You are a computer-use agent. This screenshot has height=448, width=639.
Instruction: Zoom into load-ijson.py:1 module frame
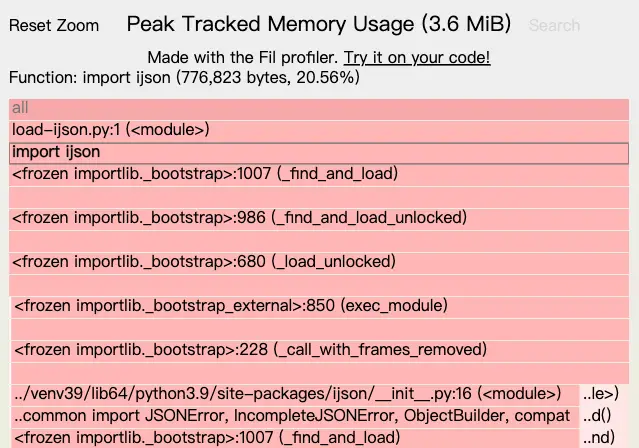click(x=319, y=131)
